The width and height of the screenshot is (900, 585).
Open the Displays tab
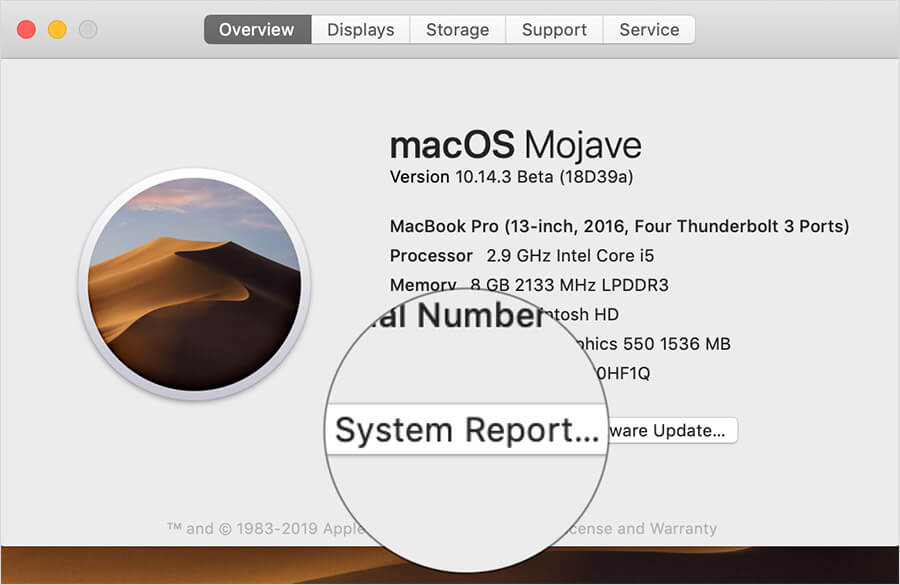point(360,29)
